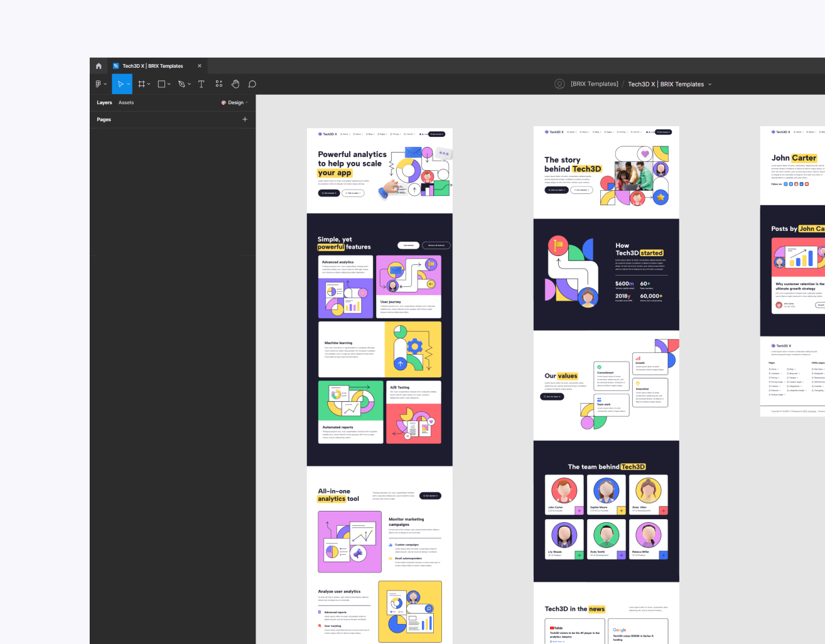Select the Move tool

[121, 84]
